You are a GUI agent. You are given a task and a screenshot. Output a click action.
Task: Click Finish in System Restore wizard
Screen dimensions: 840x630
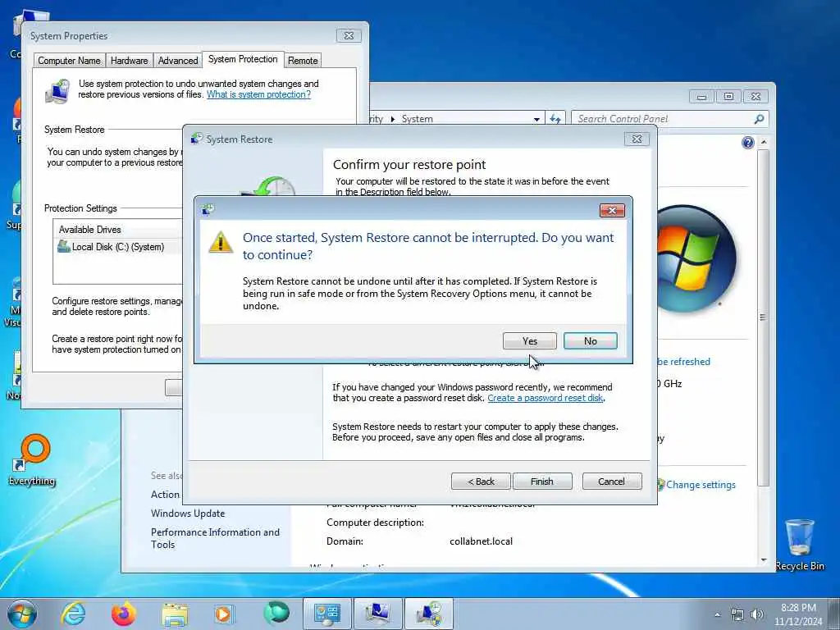542,481
